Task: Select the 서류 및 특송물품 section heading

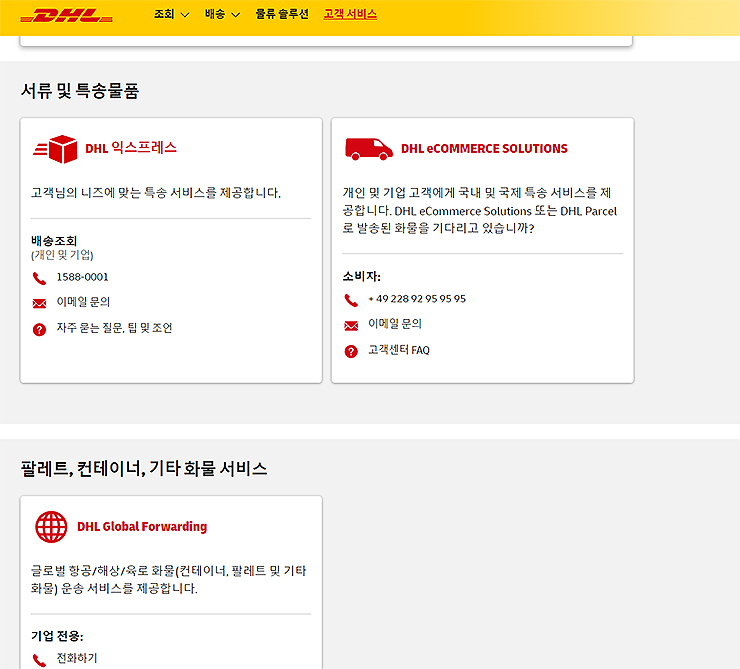Action: pos(80,91)
